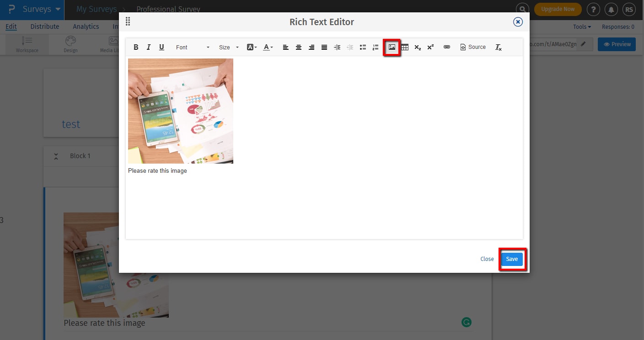The height and width of the screenshot is (340, 644).
Task: Center align the text
Action: tap(299, 47)
